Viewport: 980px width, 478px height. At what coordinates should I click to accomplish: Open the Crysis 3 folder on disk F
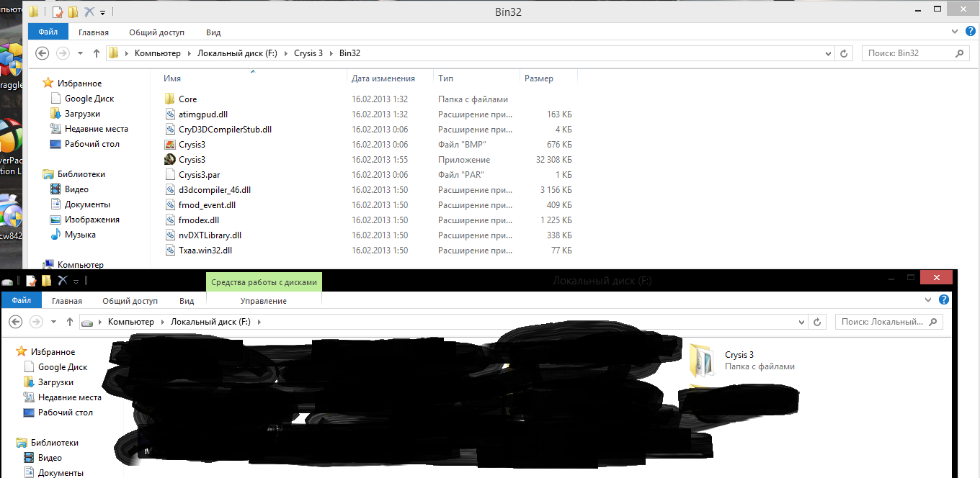(x=739, y=355)
